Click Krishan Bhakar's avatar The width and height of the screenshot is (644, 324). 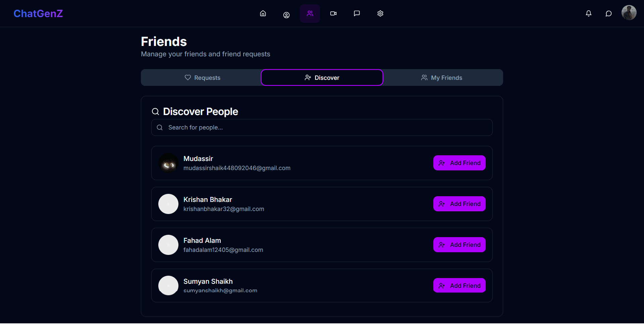click(x=168, y=204)
